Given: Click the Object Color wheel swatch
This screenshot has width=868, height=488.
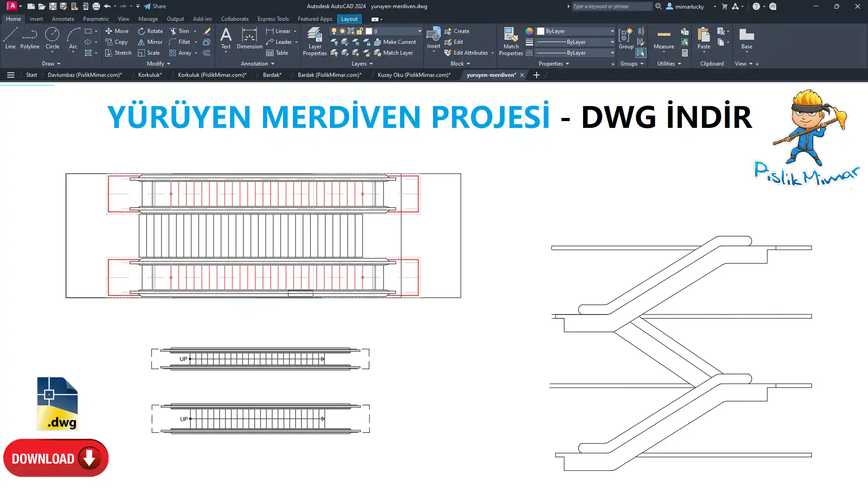Looking at the screenshot, I should pyautogui.click(x=529, y=31).
